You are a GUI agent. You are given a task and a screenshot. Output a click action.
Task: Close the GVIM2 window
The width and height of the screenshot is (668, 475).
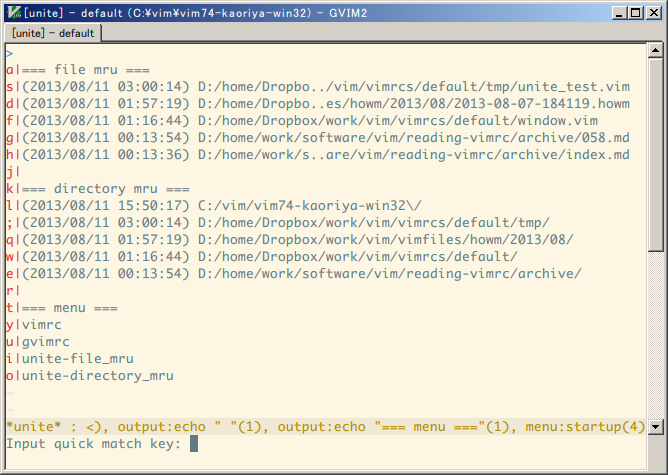(x=653, y=13)
